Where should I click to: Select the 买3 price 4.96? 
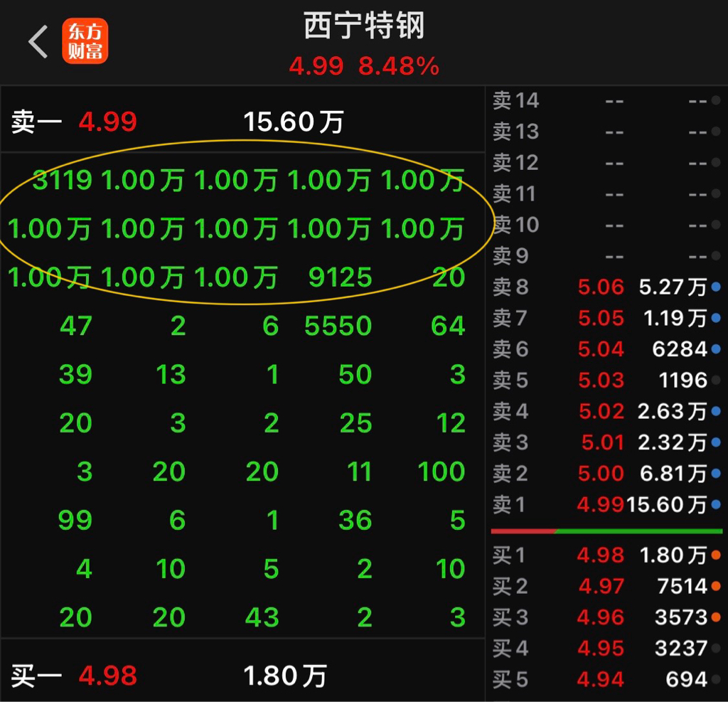(x=600, y=617)
